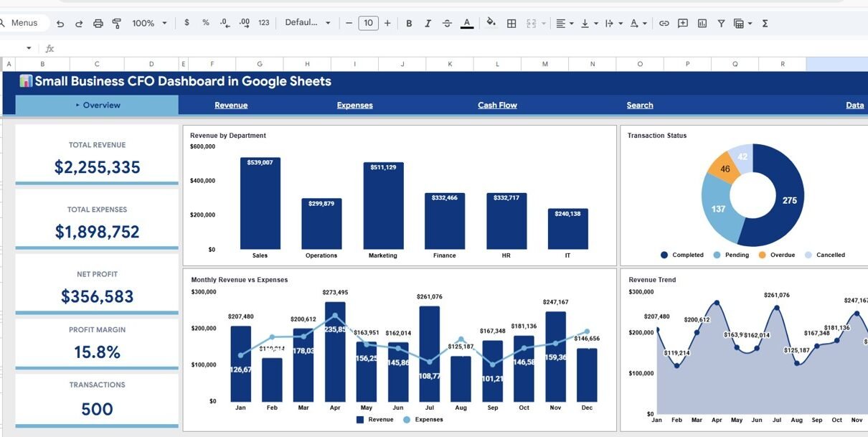Create a filter with funnel icon

(x=721, y=24)
